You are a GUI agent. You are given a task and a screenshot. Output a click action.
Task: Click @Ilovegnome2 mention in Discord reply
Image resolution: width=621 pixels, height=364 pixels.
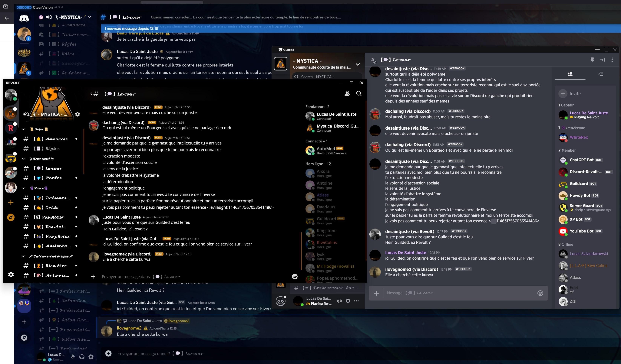pos(177,321)
